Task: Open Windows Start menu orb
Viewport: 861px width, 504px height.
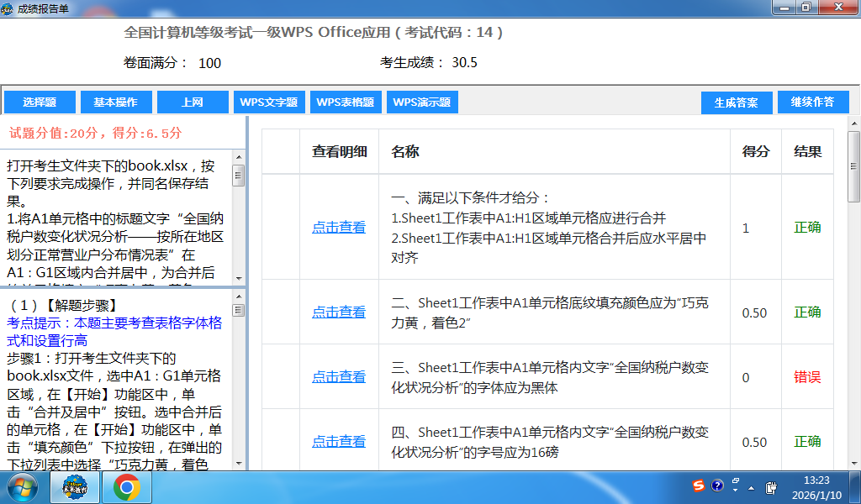Action: coord(23,487)
